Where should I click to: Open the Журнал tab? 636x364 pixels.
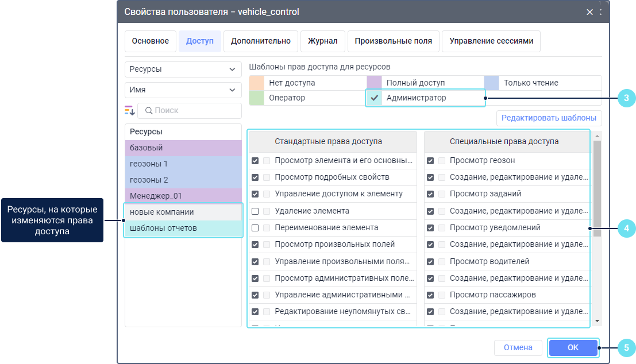[322, 41]
